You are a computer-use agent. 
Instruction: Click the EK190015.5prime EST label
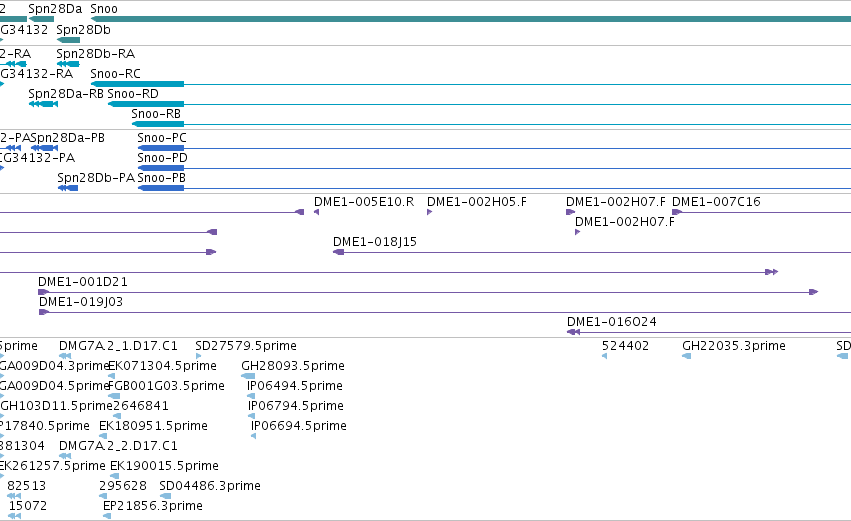[x=164, y=466]
